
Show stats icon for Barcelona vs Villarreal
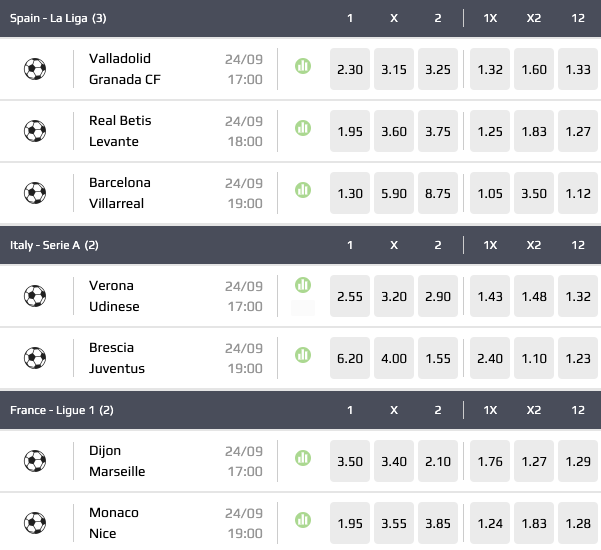point(302,190)
